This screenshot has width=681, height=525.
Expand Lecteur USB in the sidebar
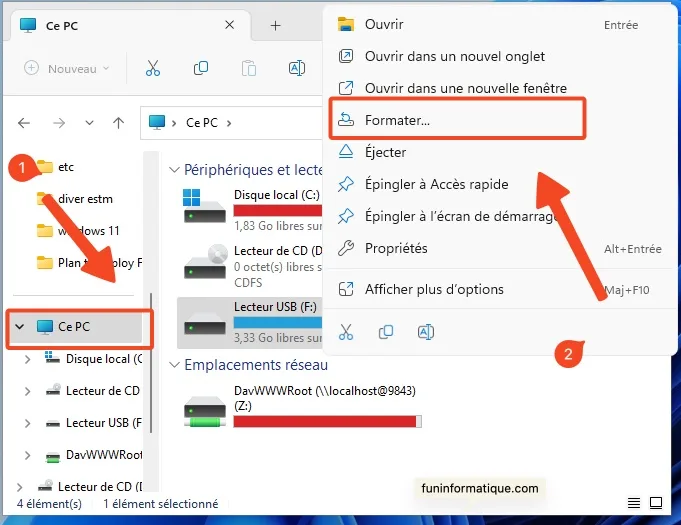click(27, 423)
